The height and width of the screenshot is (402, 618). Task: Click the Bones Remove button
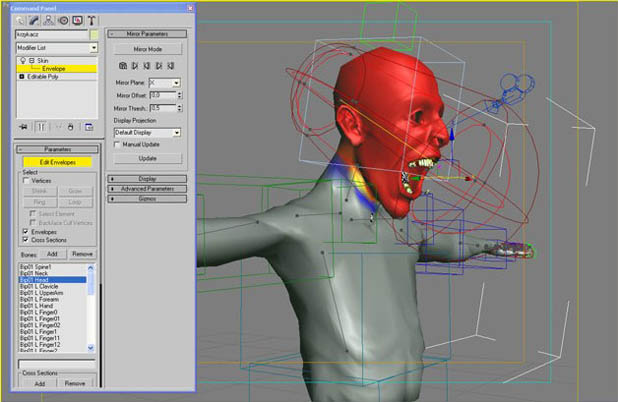[x=82, y=254]
